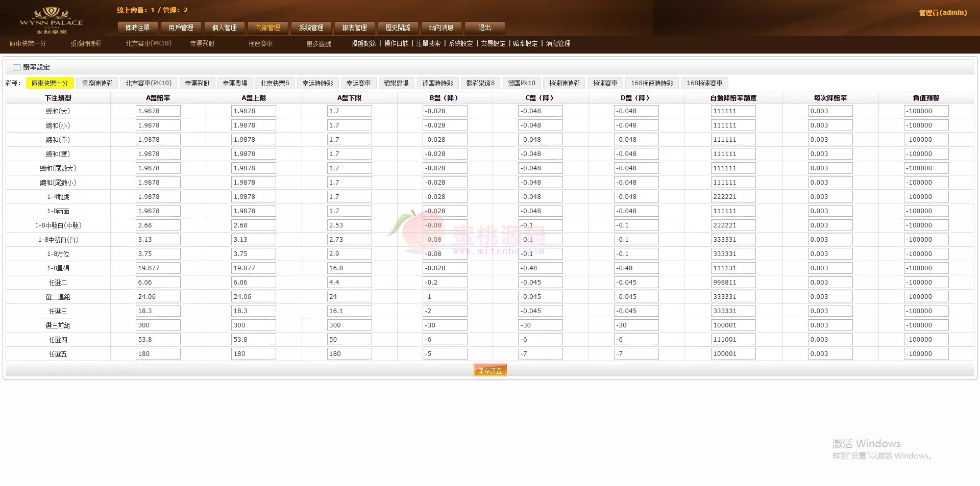Open the 操盤記錄 submenu link
980x486 pixels.
[x=363, y=44]
